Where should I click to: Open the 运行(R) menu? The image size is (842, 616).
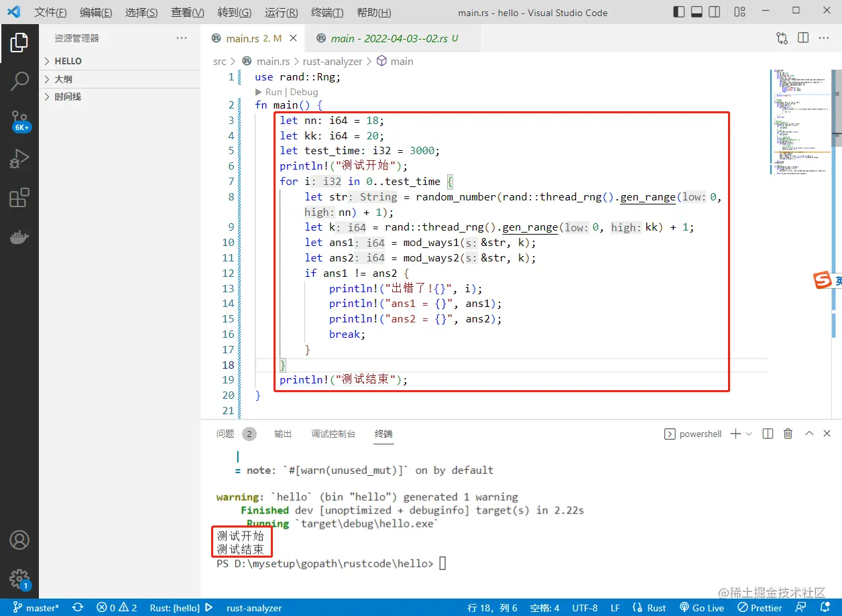[x=282, y=13]
